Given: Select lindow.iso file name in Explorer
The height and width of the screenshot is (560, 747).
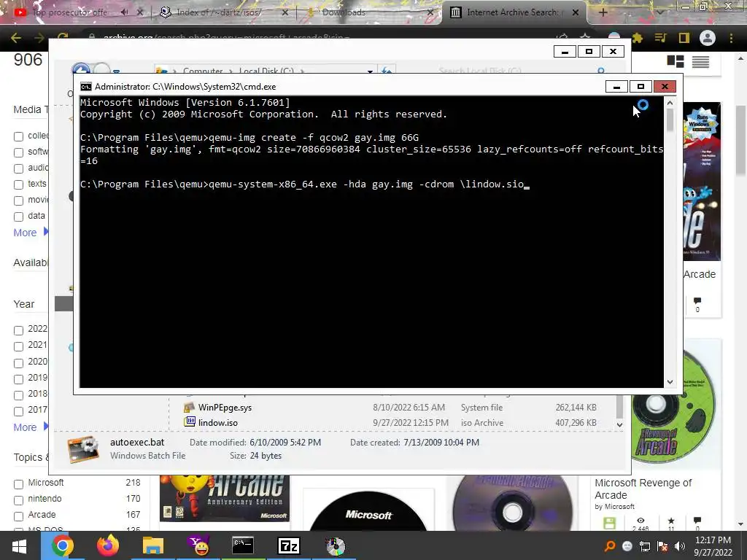Looking at the screenshot, I should click(217, 422).
